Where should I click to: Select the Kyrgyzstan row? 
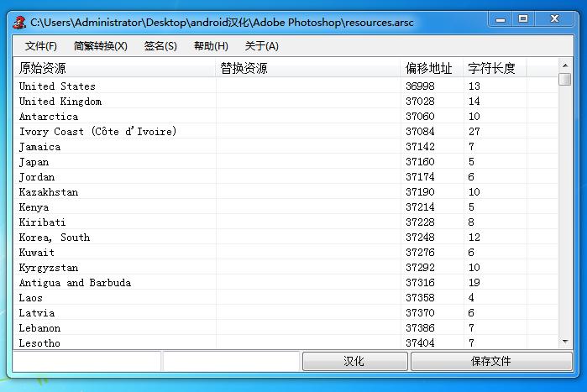[x=286, y=268]
